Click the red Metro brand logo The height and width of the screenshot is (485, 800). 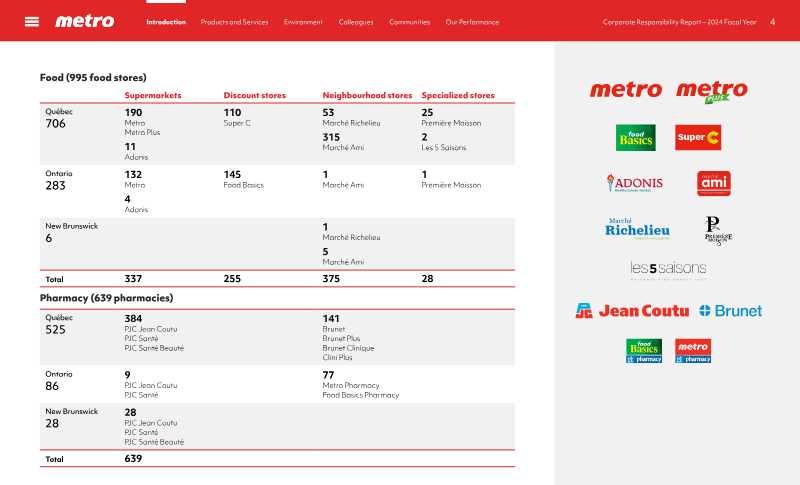coord(626,90)
